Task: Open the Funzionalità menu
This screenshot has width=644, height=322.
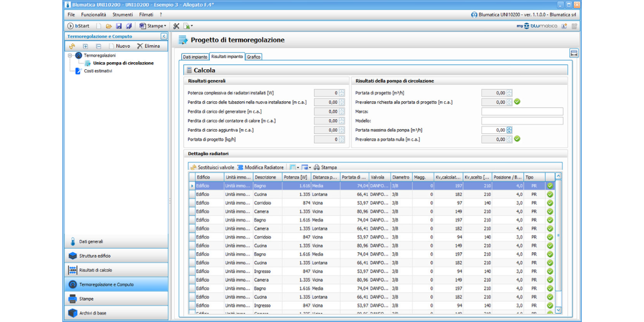Action: pos(93,14)
